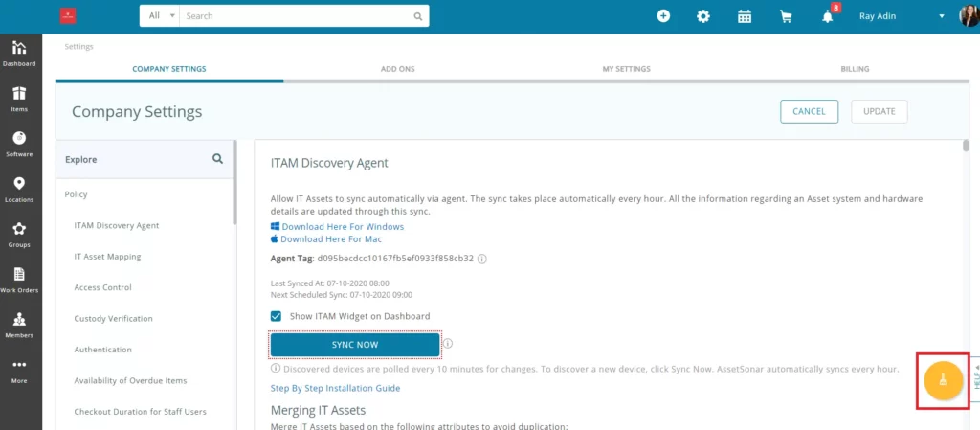This screenshot has height=430, width=980.
Task: Show More sidebar options
Action: [x=19, y=371]
